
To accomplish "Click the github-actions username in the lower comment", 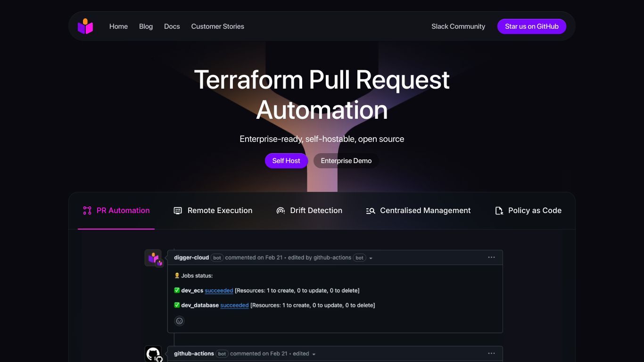I will tap(194, 354).
